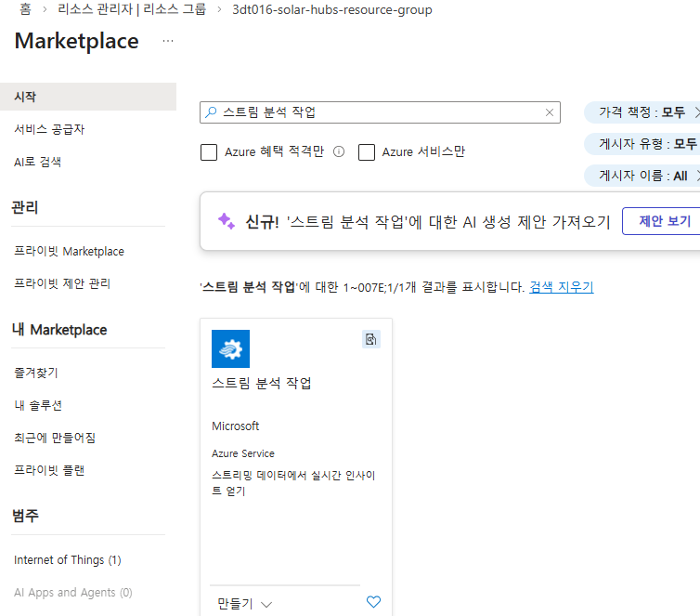700x616 pixels.
Task: Open 프라이빗 제안 관리
Action: click(x=62, y=283)
